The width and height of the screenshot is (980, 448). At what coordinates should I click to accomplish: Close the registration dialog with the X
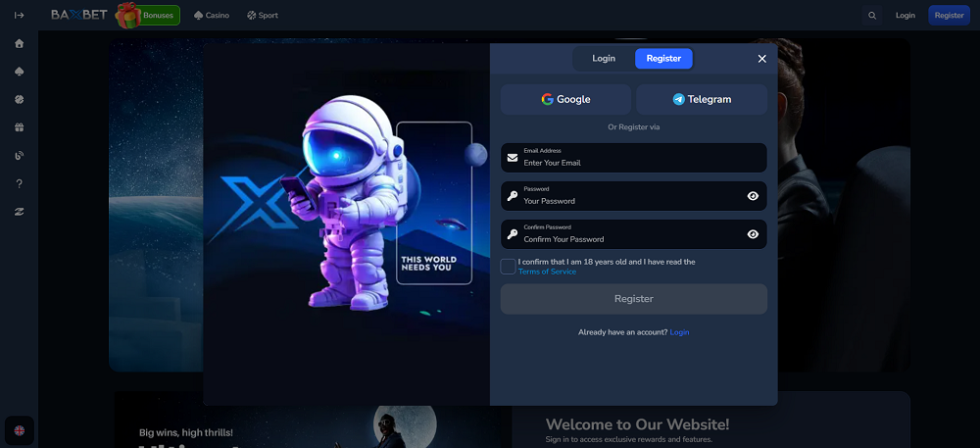pyautogui.click(x=761, y=59)
